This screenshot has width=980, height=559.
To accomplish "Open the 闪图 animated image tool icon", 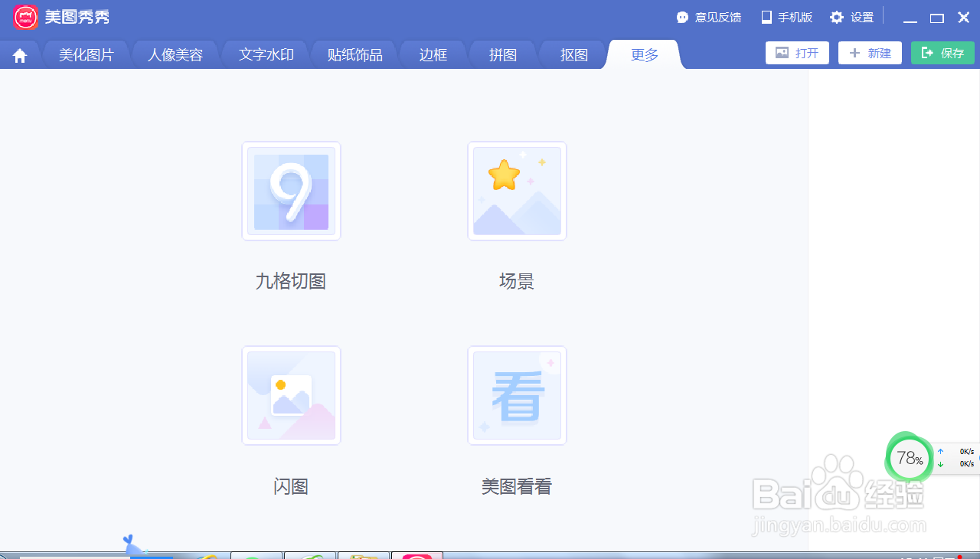I will coord(291,395).
